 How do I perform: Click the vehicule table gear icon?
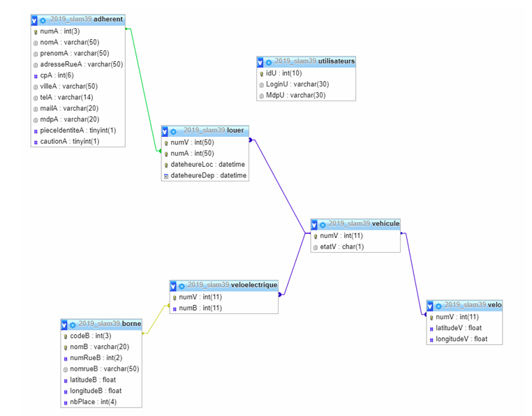[x=323, y=225]
